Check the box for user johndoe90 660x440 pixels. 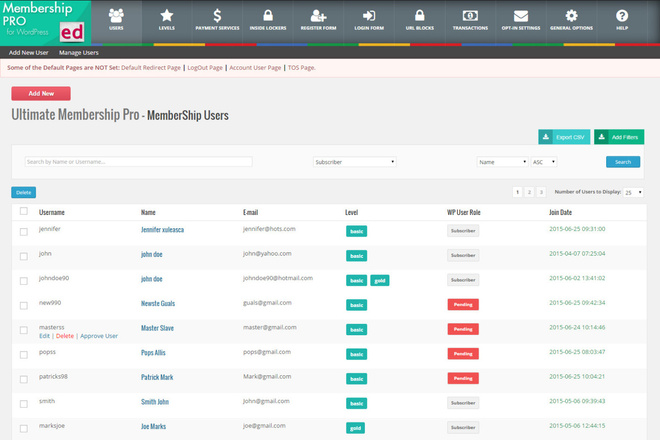point(24,281)
